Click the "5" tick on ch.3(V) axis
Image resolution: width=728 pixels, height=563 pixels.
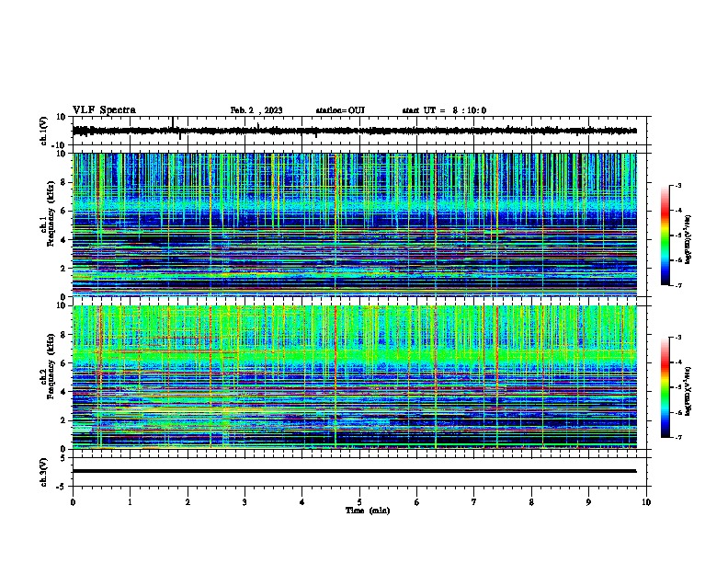(x=64, y=458)
